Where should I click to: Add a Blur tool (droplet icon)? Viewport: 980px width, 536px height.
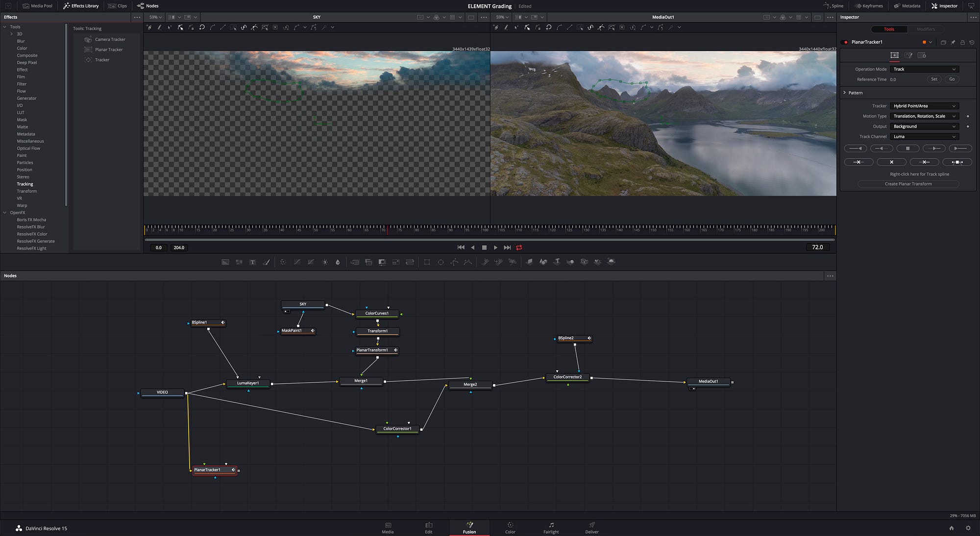tap(338, 262)
